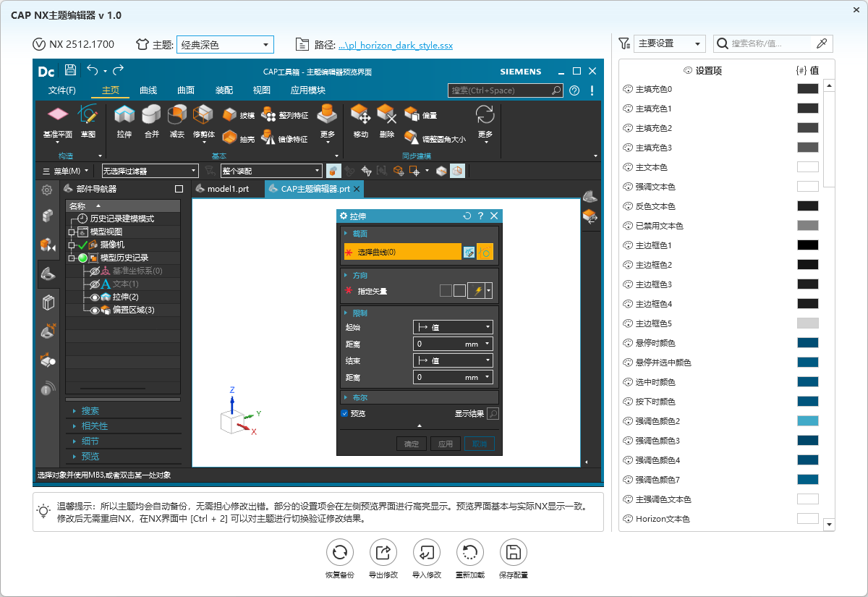The height and width of the screenshot is (597, 868).
Task: Click the 应用 button in extrude dialog
Action: (x=446, y=444)
